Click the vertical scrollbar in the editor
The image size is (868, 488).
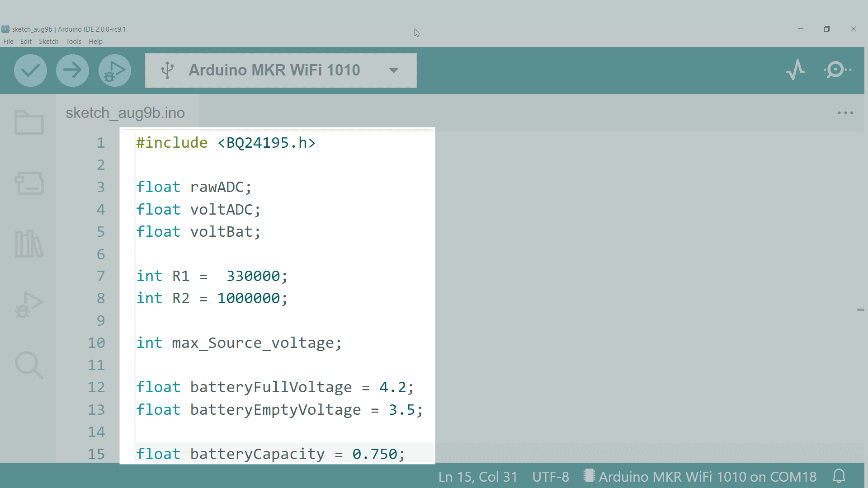coord(860,310)
